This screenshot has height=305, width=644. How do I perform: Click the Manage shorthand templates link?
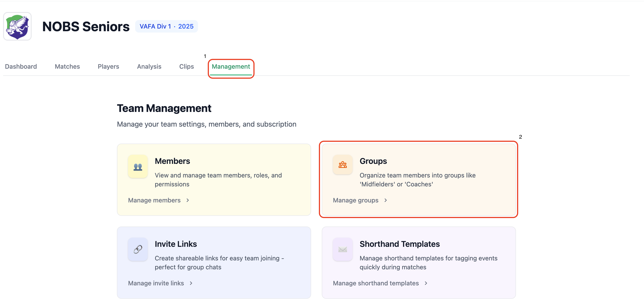click(376, 283)
